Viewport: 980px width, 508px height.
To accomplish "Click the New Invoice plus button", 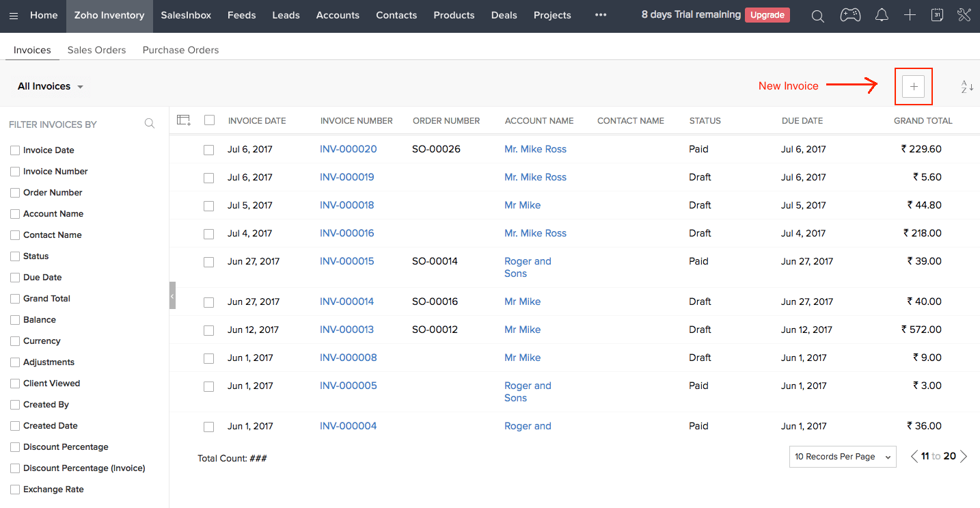I will click(914, 87).
